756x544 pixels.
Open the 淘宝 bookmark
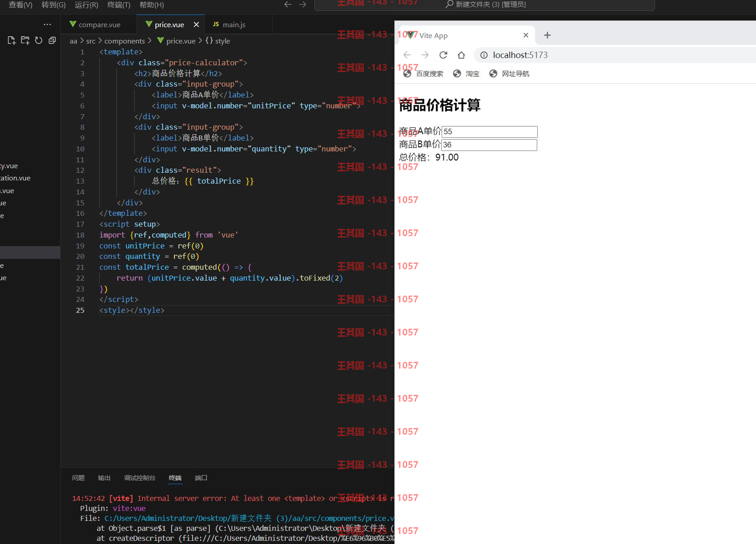(466, 73)
